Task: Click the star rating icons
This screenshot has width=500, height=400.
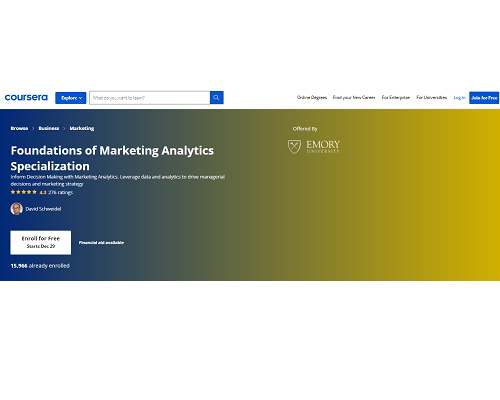Action: (24, 192)
